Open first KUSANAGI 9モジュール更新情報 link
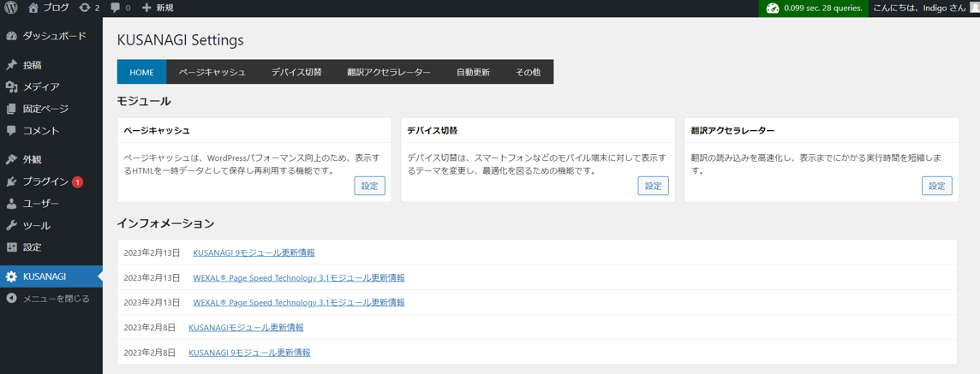 point(254,252)
